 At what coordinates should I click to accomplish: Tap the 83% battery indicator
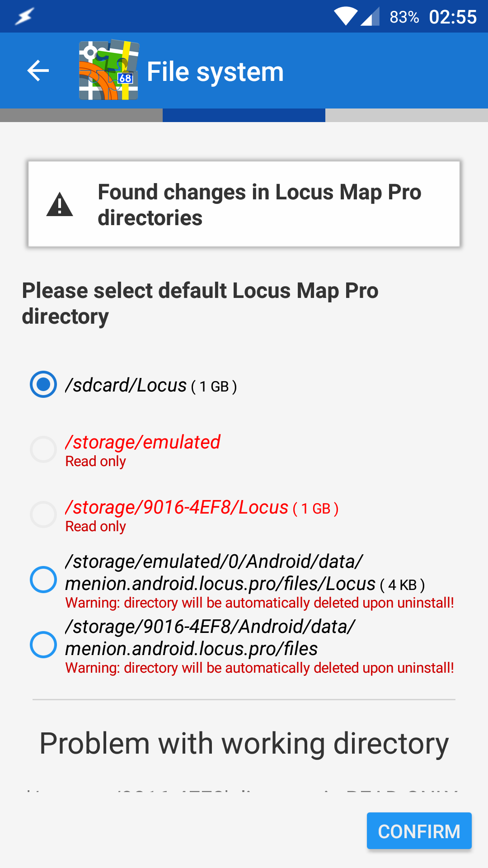[x=404, y=17]
